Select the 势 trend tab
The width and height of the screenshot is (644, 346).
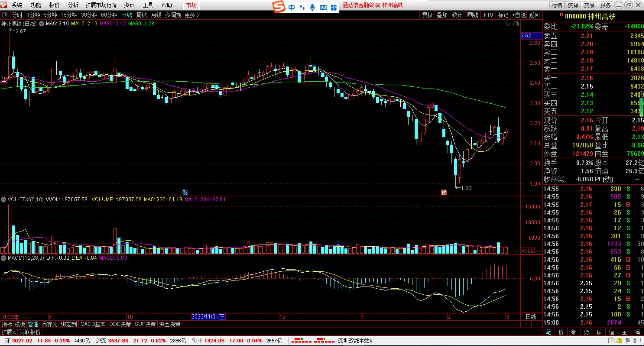click(586, 332)
